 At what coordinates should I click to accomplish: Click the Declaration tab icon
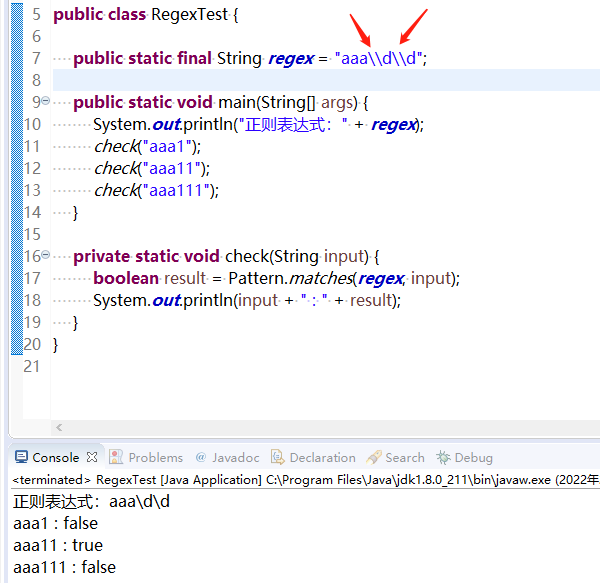(x=277, y=457)
